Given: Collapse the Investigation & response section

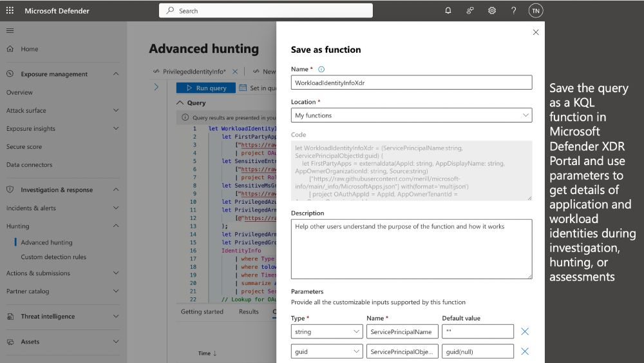Looking at the screenshot, I should 116,190.
